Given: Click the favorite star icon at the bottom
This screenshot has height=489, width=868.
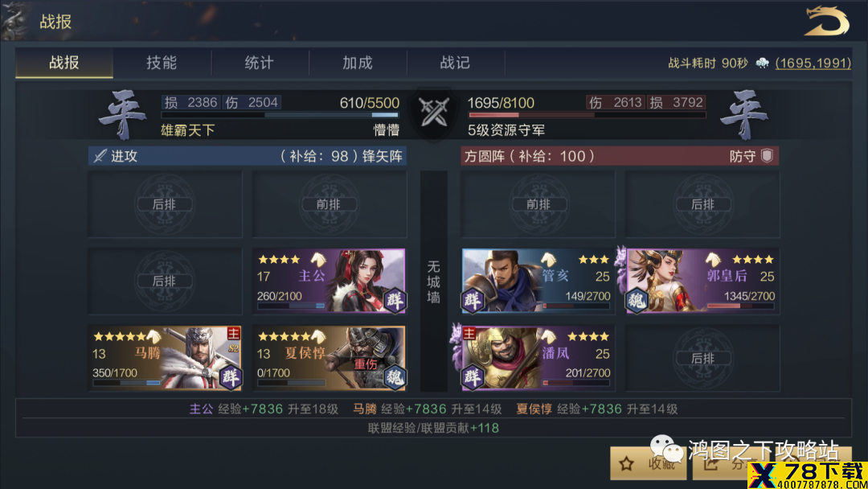Looking at the screenshot, I should click(x=626, y=463).
